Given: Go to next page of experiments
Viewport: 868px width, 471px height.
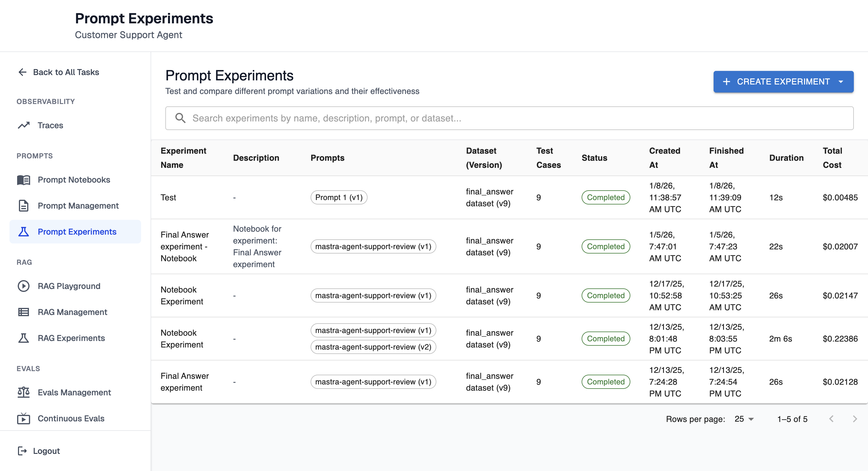Looking at the screenshot, I should 854,419.
